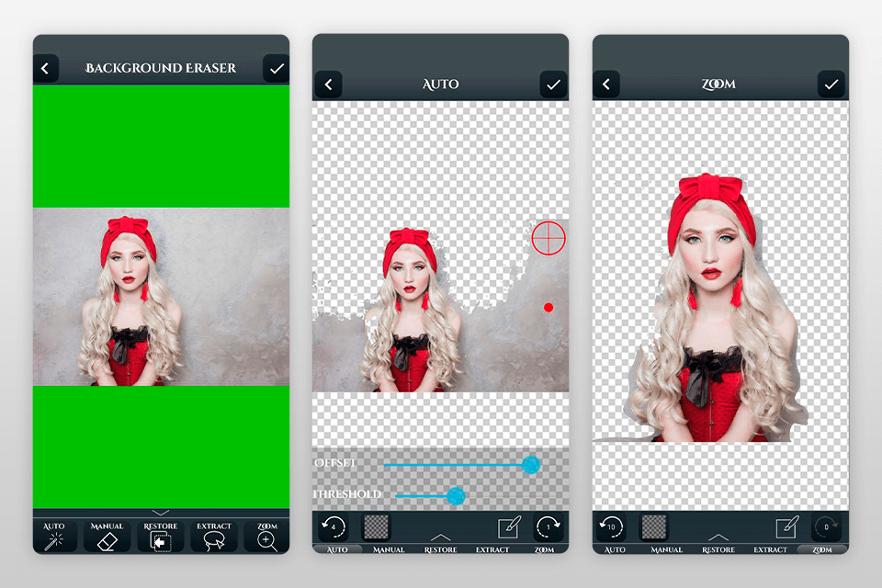Toggle checker background swatch on Zoom screen

653,527
